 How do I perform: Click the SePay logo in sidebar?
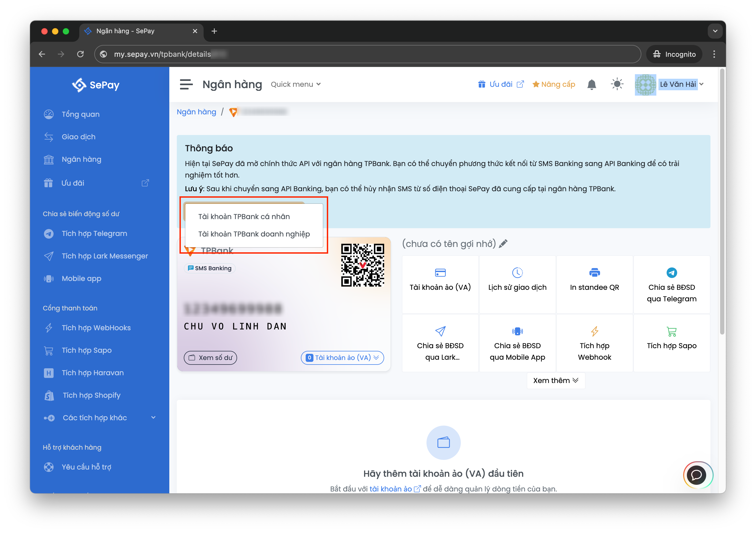coord(95,85)
